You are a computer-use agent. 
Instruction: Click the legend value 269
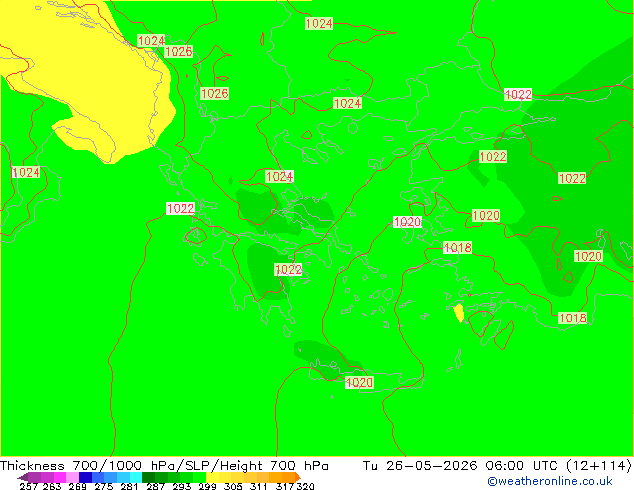[x=78, y=486]
